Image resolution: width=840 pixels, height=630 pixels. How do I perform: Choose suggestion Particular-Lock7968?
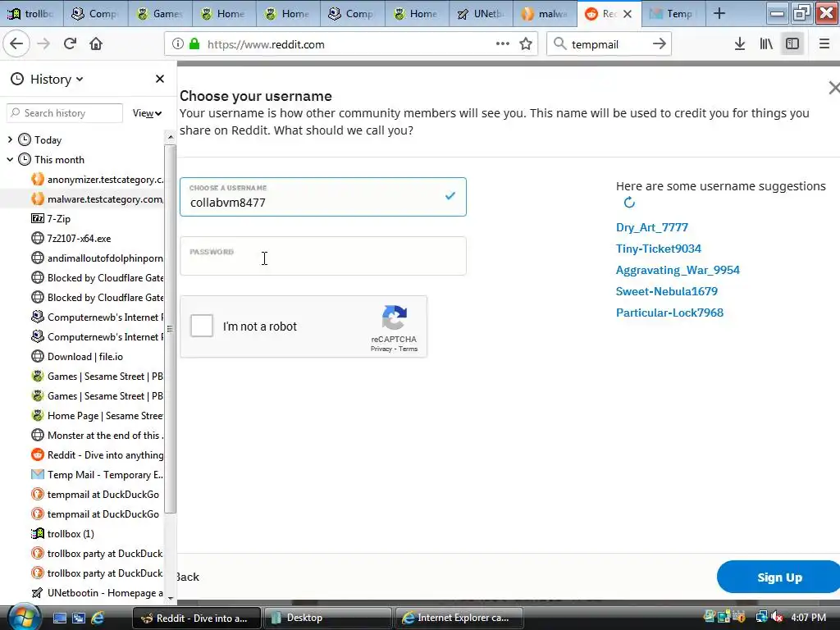669,313
